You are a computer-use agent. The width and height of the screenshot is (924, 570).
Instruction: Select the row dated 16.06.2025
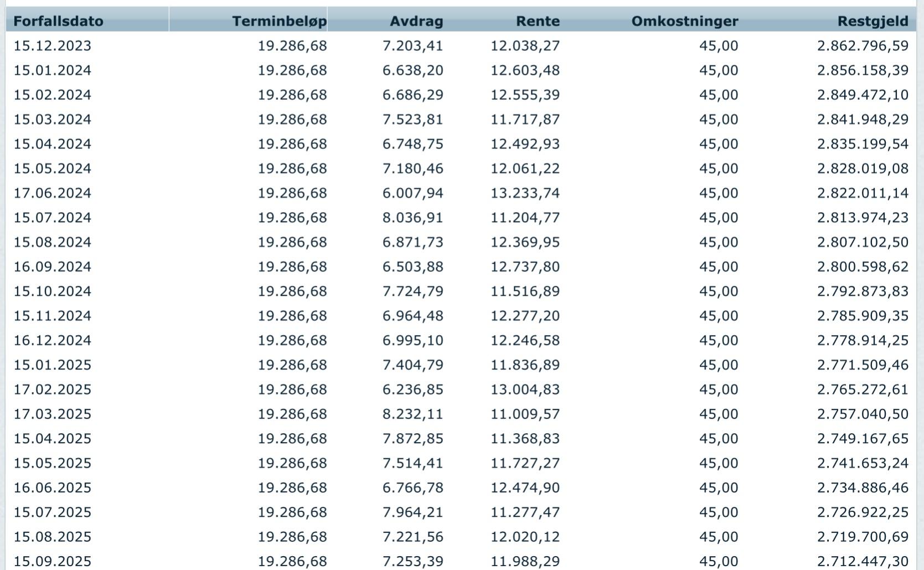[53, 487]
